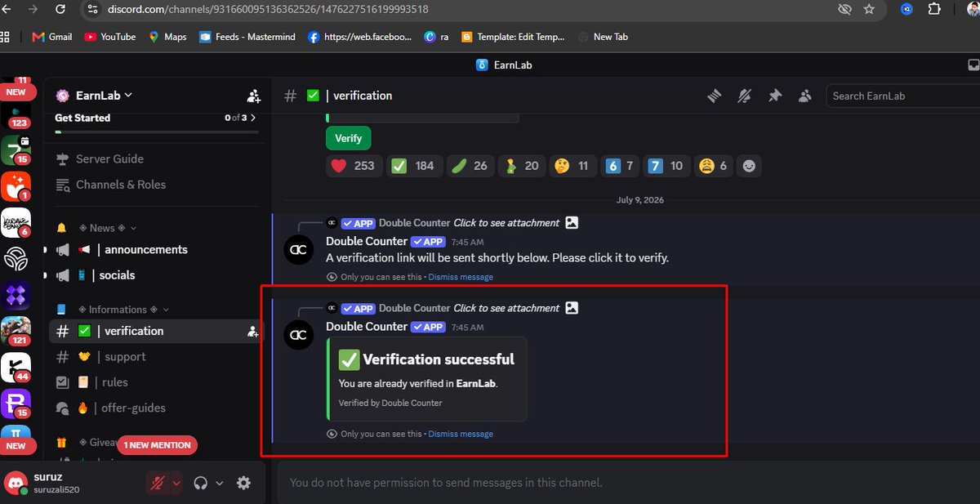Reload the browser page
Viewport: 980px width, 504px height.
[x=60, y=9]
